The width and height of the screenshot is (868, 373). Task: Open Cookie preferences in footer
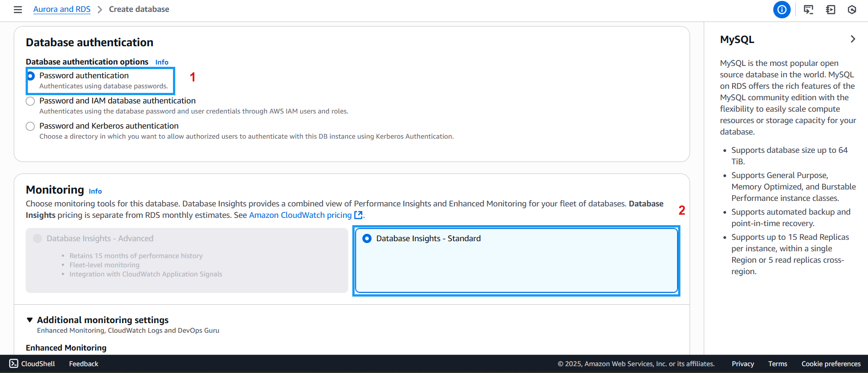[831, 364]
